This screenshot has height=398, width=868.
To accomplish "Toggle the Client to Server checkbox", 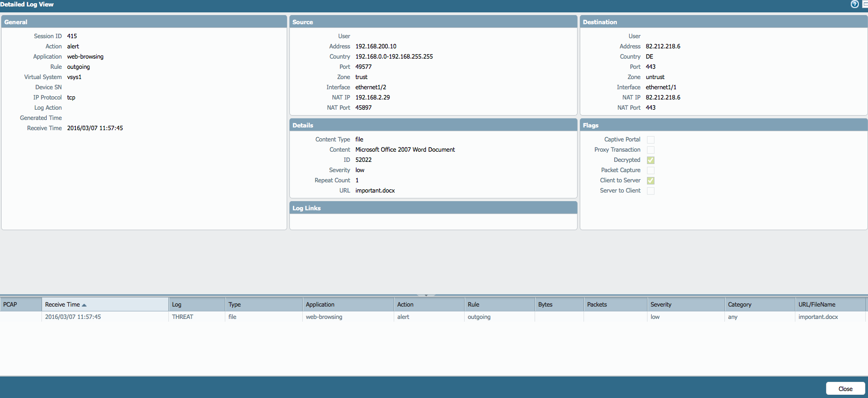I will coord(651,181).
